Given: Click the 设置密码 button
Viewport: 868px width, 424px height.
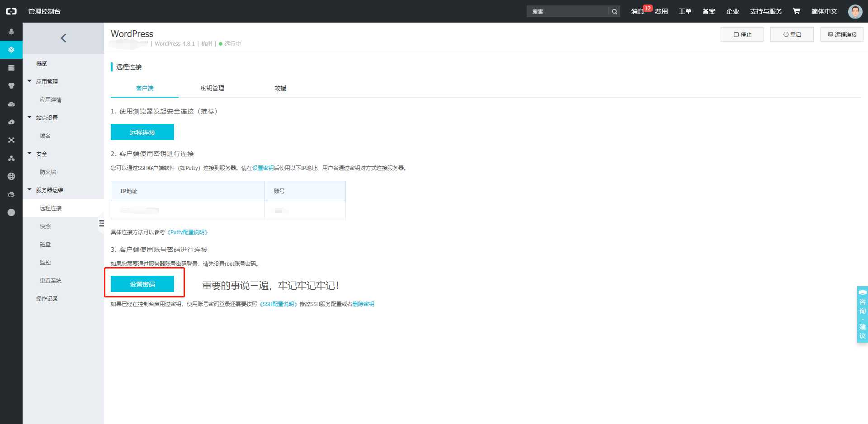Looking at the screenshot, I should pyautogui.click(x=142, y=284).
